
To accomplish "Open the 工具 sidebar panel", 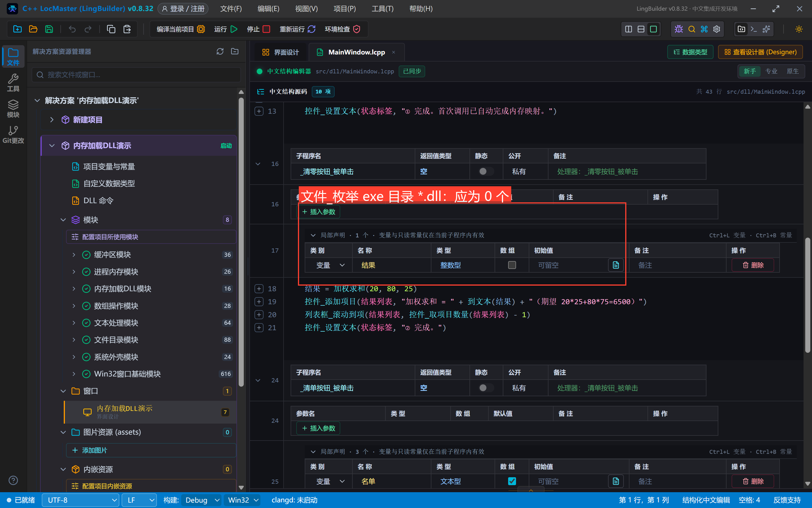I will (x=13, y=83).
